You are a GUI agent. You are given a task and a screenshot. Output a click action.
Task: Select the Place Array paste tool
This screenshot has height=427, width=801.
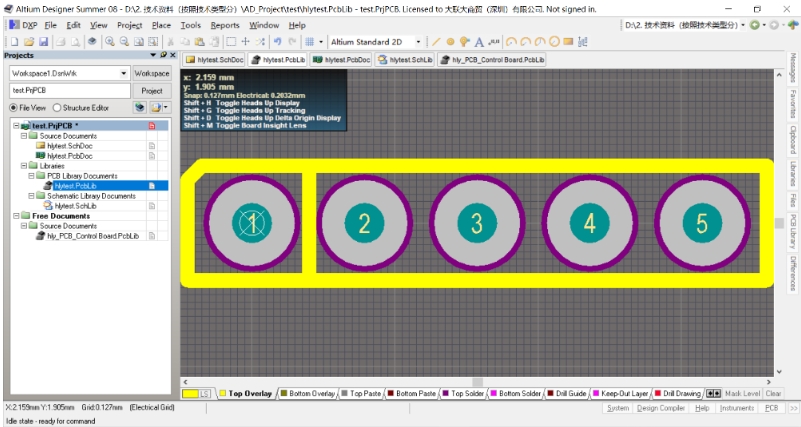point(583,42)
